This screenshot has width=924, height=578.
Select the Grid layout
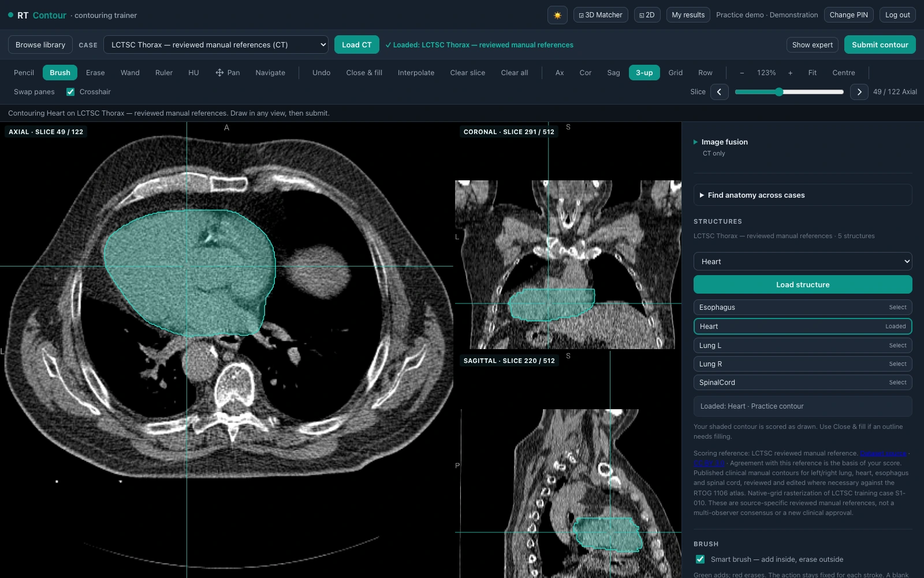click(x=676, y=73)
